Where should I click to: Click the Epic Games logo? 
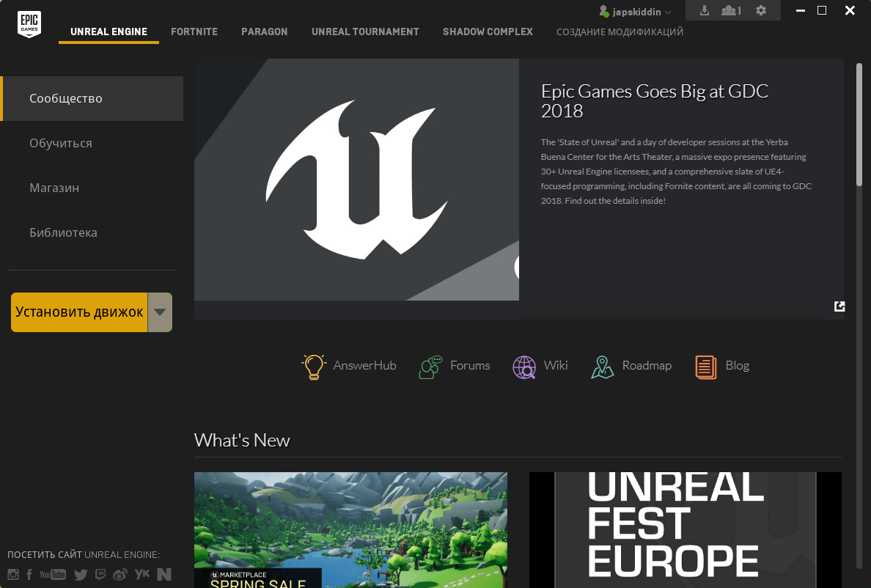click(x=29, y=24)
